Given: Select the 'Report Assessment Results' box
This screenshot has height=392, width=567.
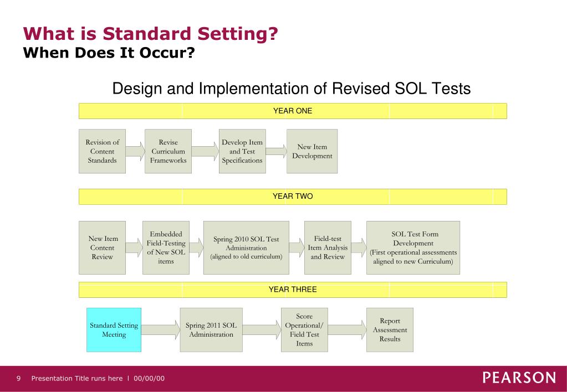Looking at the screenshot, I should (390, 330).
